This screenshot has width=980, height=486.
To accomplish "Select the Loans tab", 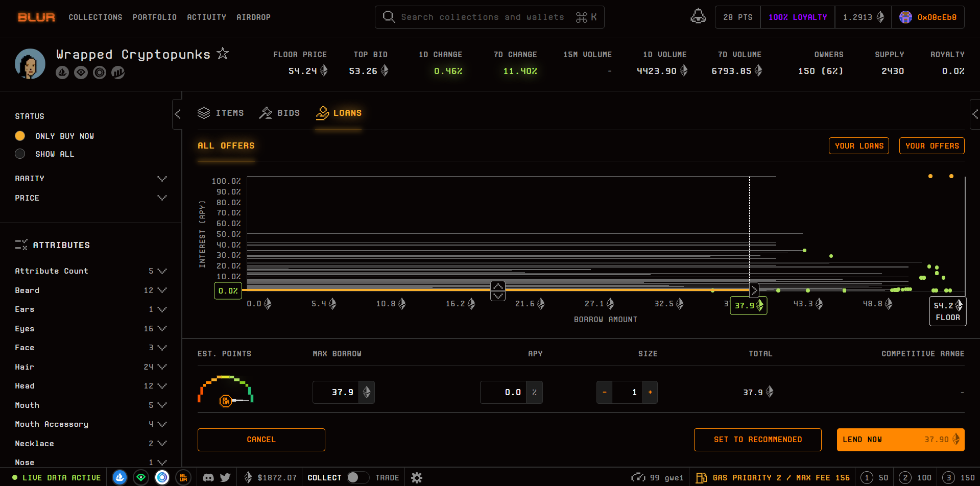I will click(339, 113).
